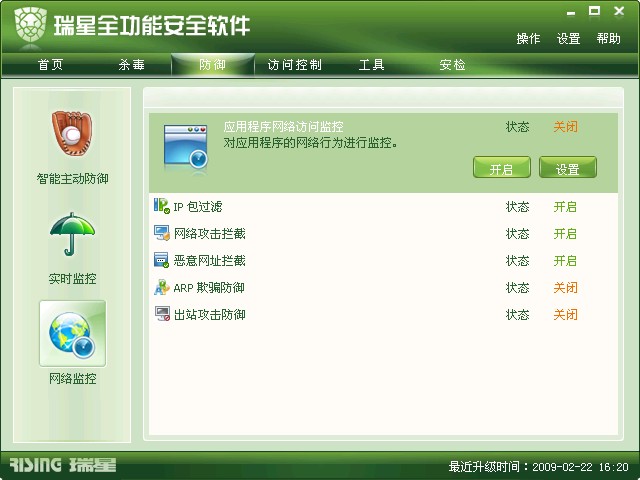Select the 恶意网址拦截 row text

209,261
